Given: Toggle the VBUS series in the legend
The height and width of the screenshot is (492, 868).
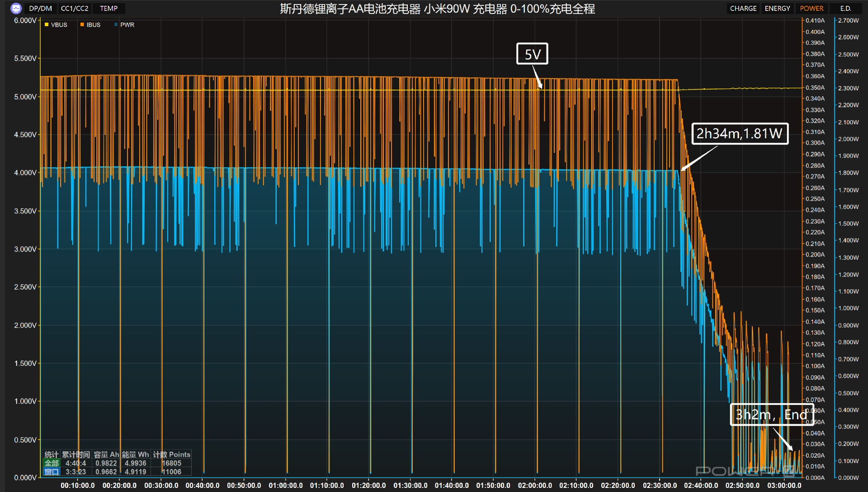Looking at the screenshot, I should point(56,25).
